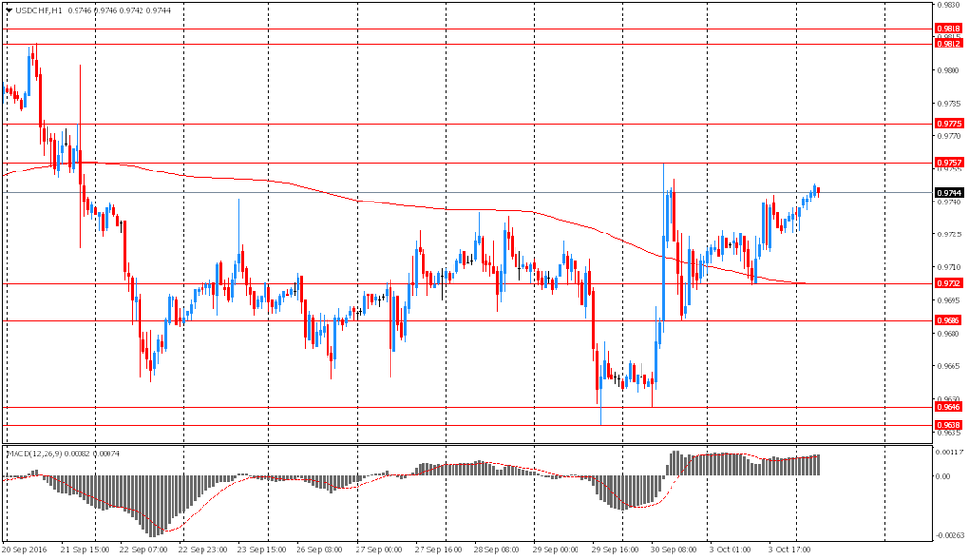Click the 23 Sep 15:00 time marker
The height and width of the screenshot is (560, 969).
click(x=262, y=550)
